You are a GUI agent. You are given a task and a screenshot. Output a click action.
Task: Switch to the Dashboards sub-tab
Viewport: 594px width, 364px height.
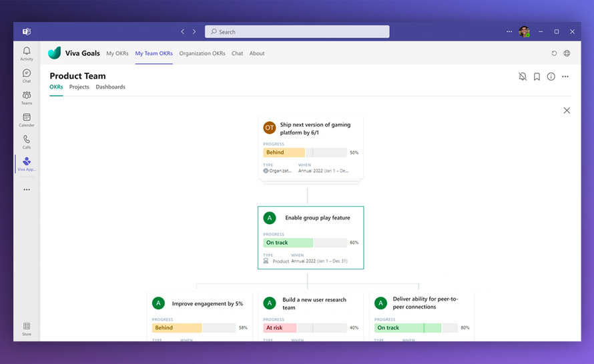tap(110, 87)
